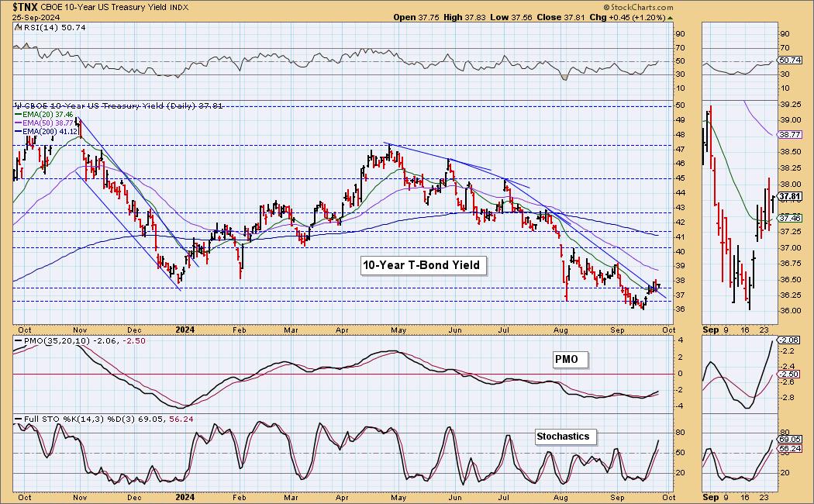Click the Stochastics annotation box
The width and height of the screenshot is (814, 504).
[x=565, y=437]
